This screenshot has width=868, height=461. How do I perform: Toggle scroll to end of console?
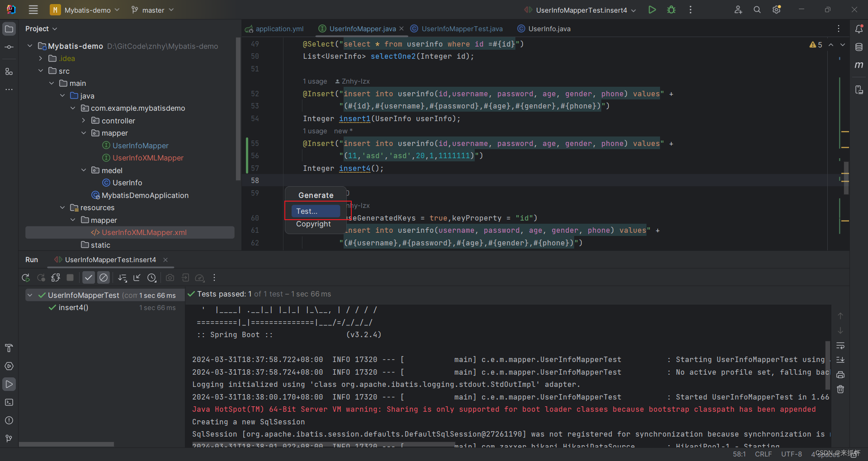coord(840,360)
